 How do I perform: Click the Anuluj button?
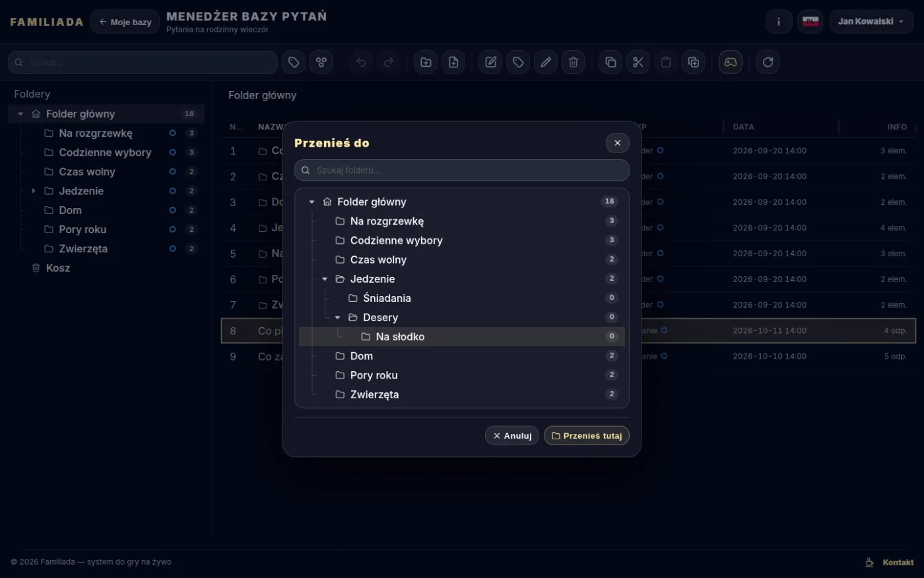click(x=512, y=436)
